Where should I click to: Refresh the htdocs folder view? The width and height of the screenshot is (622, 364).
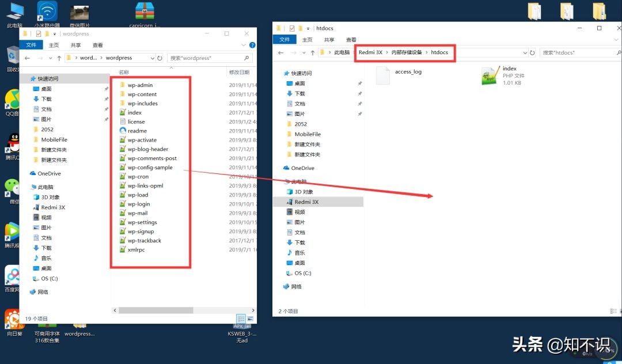point(532,52)
